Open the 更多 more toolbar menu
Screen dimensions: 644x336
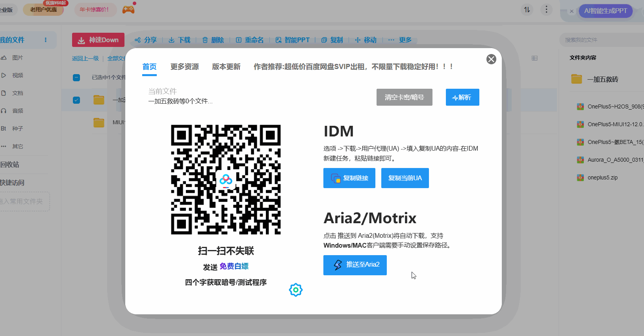pos(400,40)
